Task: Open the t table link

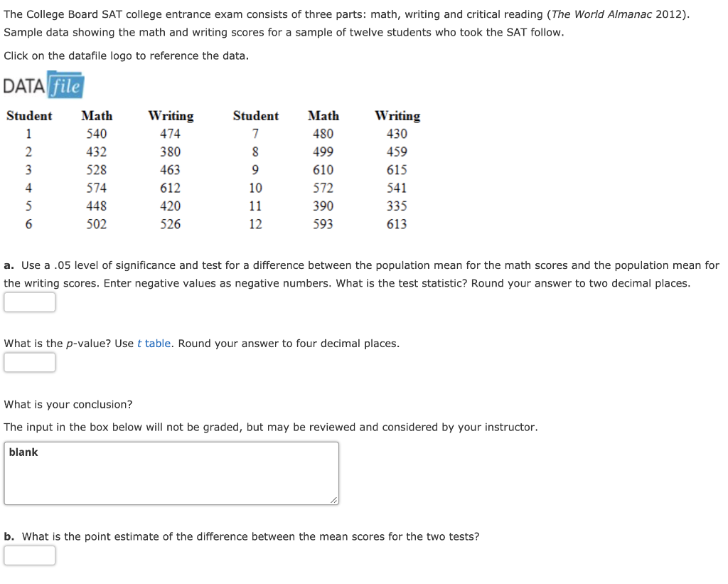Action: (154, 344)
